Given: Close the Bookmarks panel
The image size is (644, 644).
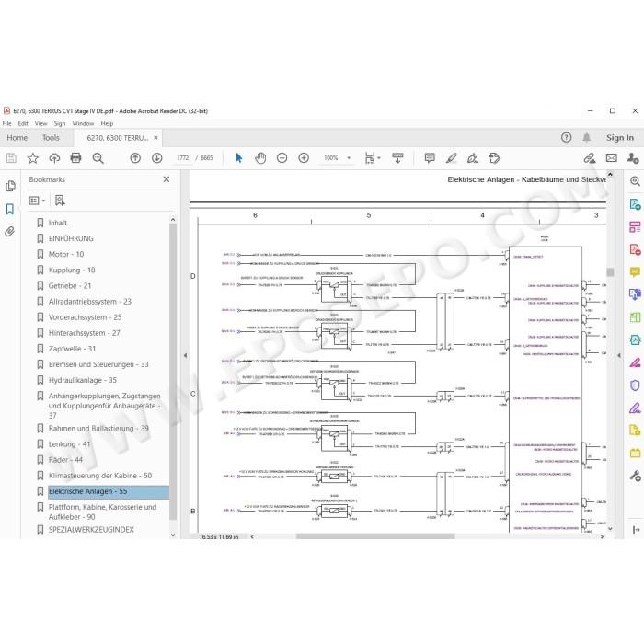Looking at the screenshot, I should [167, 179].
